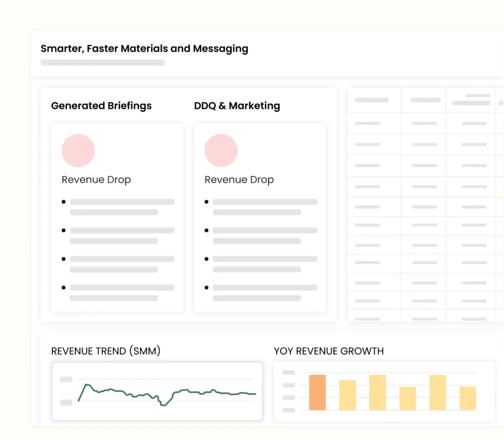504x441 pixels.
Task: Switch to the DDQ & Marketing heading
Action: [x=237, y=106]
